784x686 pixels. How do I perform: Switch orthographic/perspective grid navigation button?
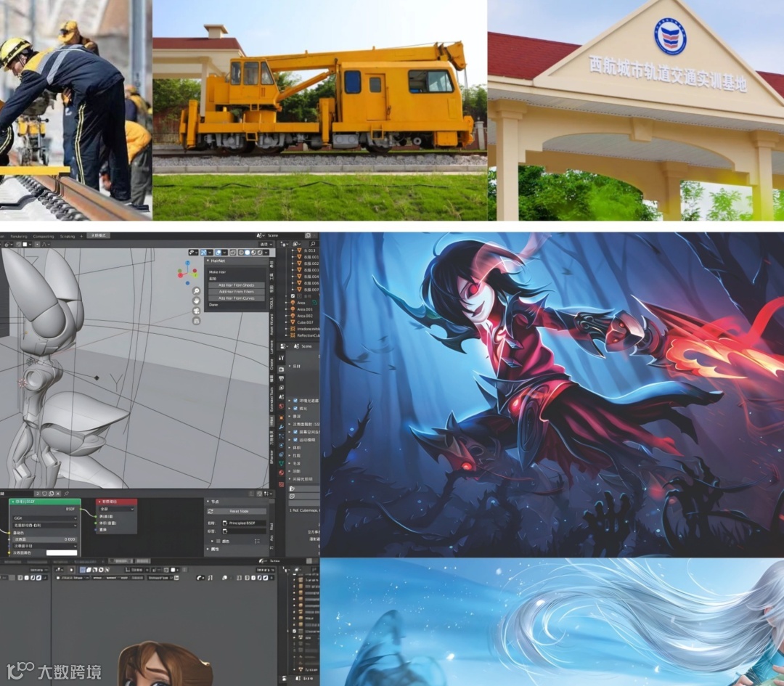(197, 321)
